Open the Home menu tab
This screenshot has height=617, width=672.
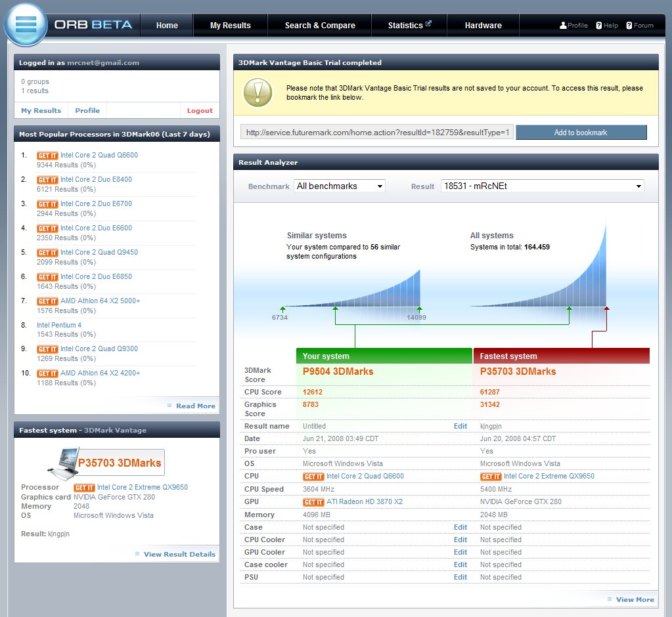point(167,25)
